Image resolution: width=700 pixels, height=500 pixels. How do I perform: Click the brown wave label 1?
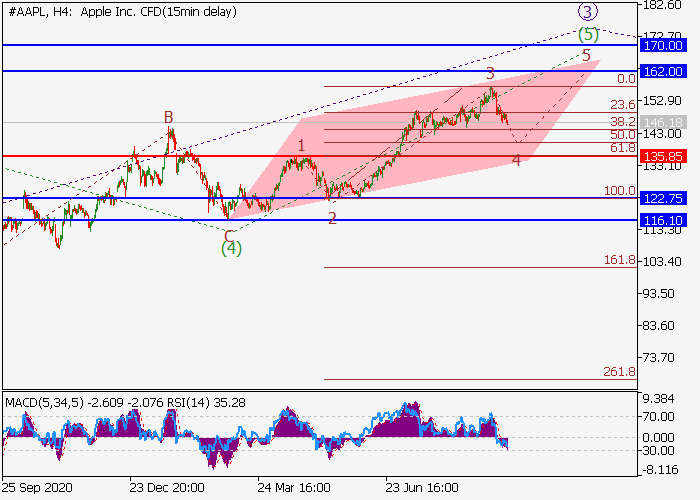(301, 146)
